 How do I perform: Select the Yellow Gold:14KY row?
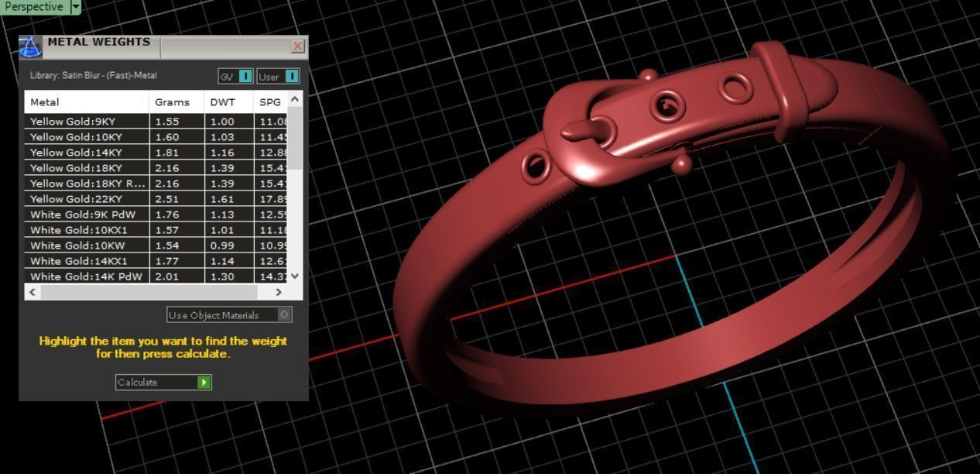pos(156,153)
